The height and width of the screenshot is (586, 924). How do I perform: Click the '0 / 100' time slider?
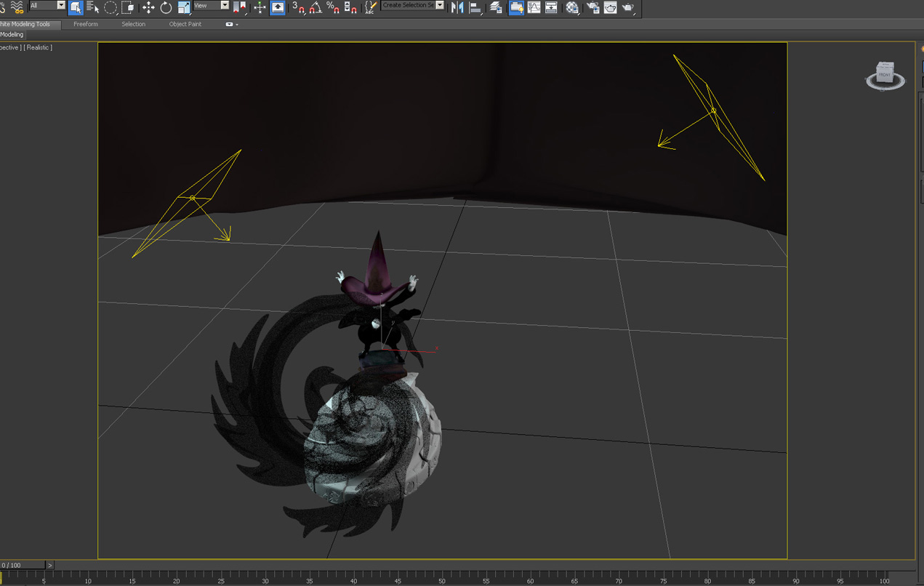pyautogui.click(x=23, y=565)
